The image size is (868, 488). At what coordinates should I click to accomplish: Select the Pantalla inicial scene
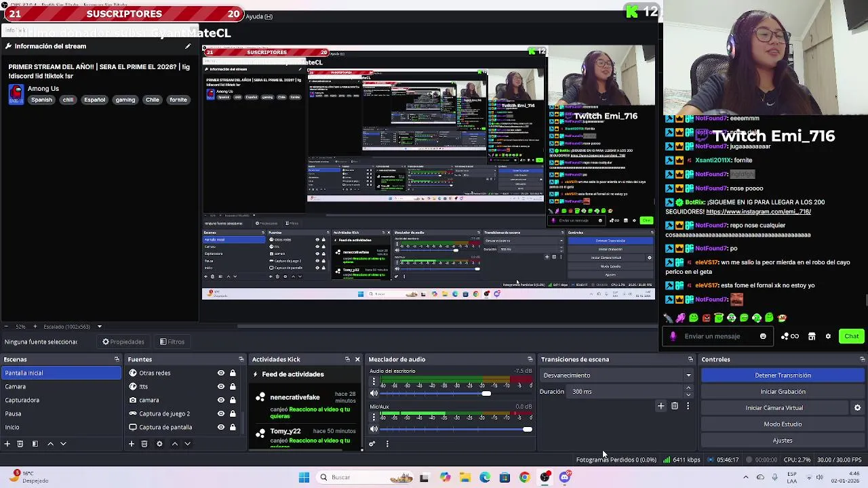click(61, 373)
